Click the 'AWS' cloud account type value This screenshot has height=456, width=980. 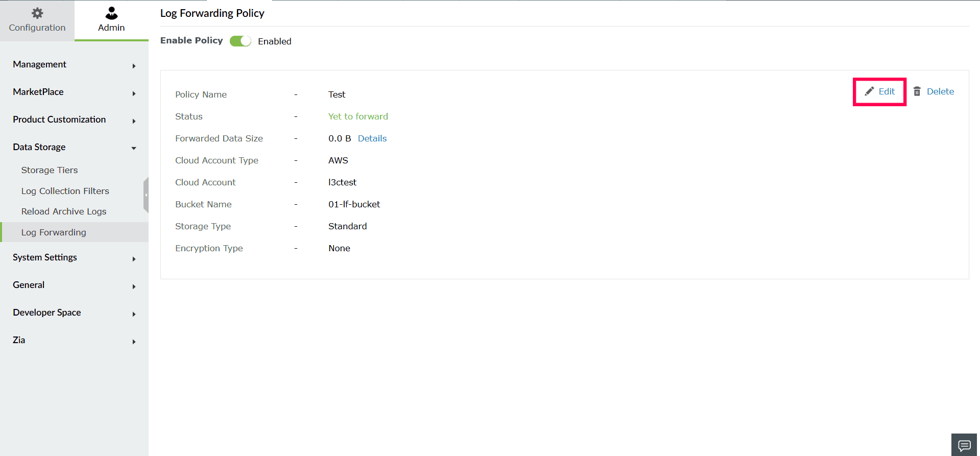[x=338, y=160]
